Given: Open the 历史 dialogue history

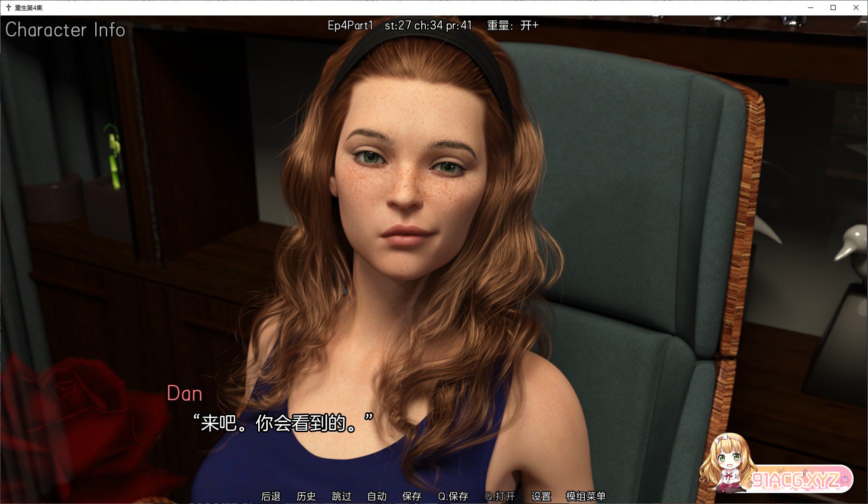Looking at the screenshot, I should [306, 497].
